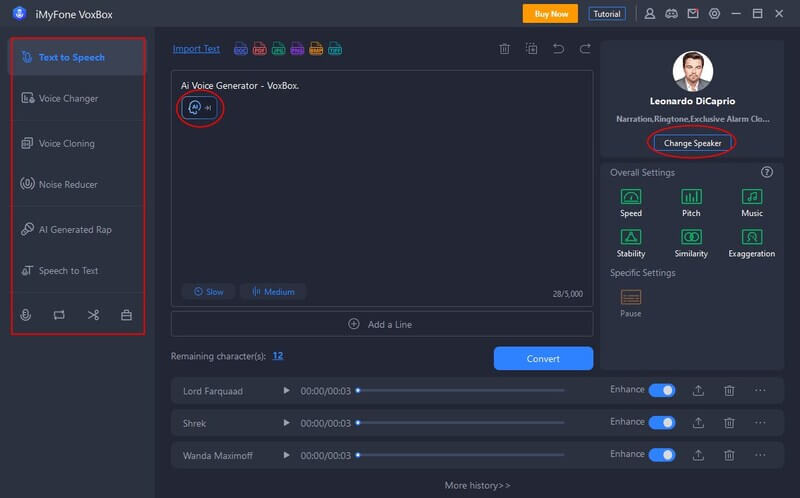Open the More history link
Viewport: 800px width, 498px height.
pyautogui.click(x=477, y=485)
